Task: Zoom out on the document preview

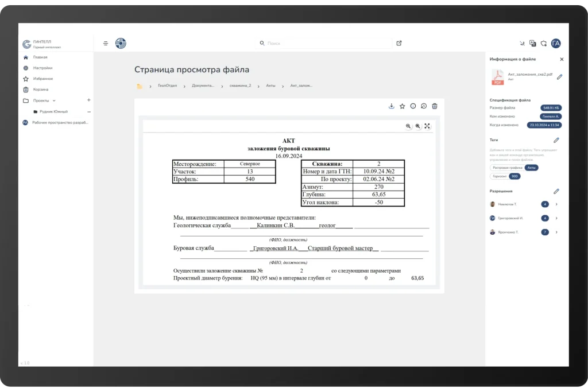Action: (x=408, y=126)
